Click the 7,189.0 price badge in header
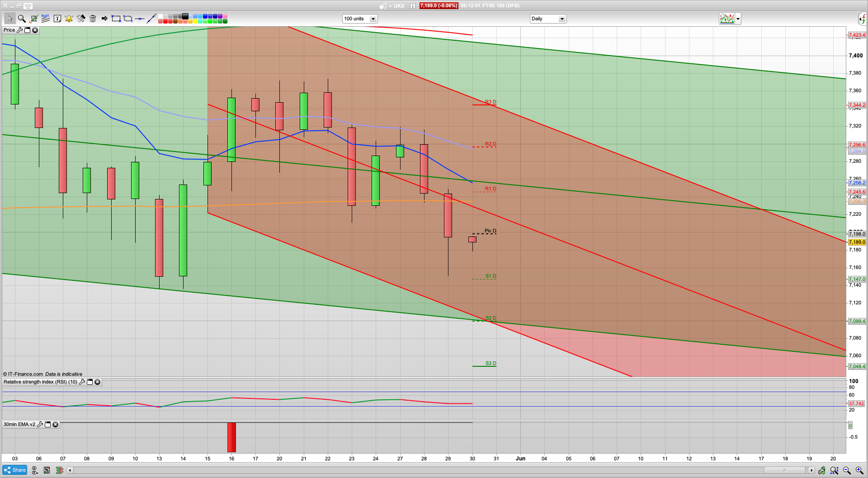This screenshot has width=868, height=478. (x=439, y=6)
